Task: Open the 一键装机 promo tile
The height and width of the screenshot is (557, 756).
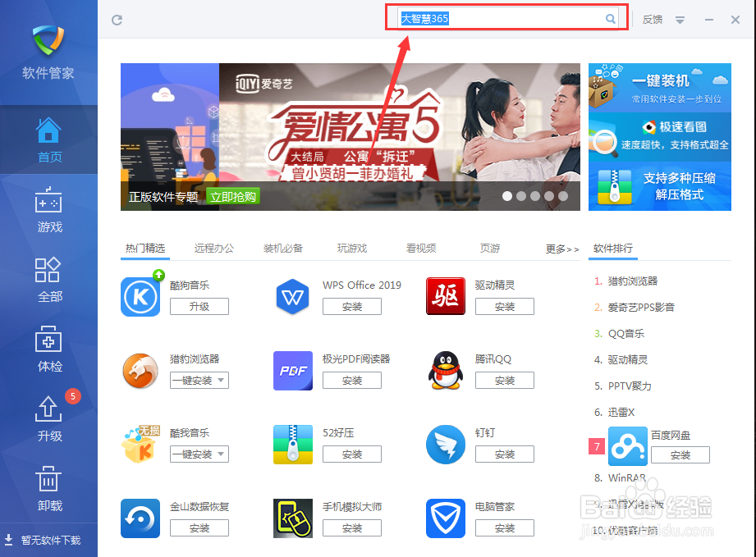Action: tap(660, 88)
